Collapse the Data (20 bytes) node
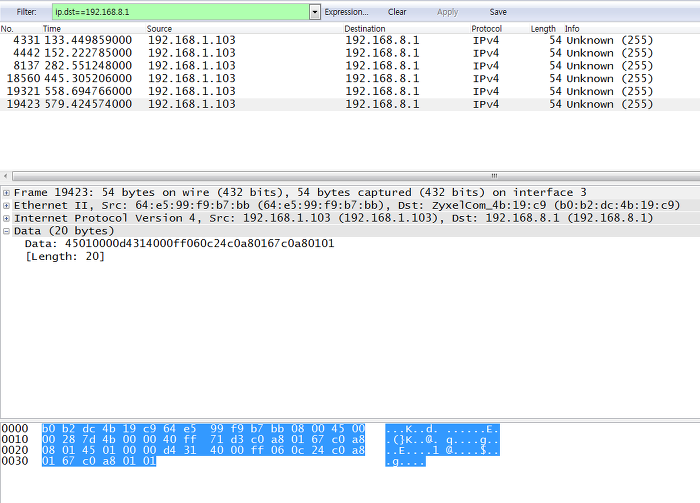700x503 pixels. click(x=6, y=231)
